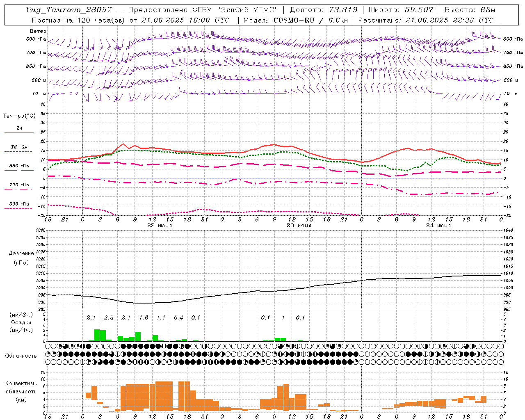Click the 'Td 2м' dew point legend entry
525x420 pixels.
click(x=19, y=147)
